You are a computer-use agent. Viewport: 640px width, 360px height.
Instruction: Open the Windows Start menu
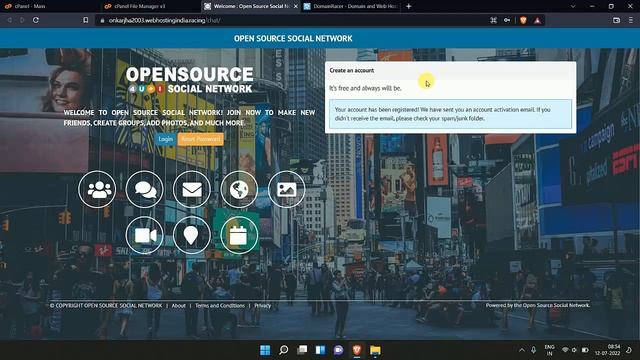[x=265, y=350]
